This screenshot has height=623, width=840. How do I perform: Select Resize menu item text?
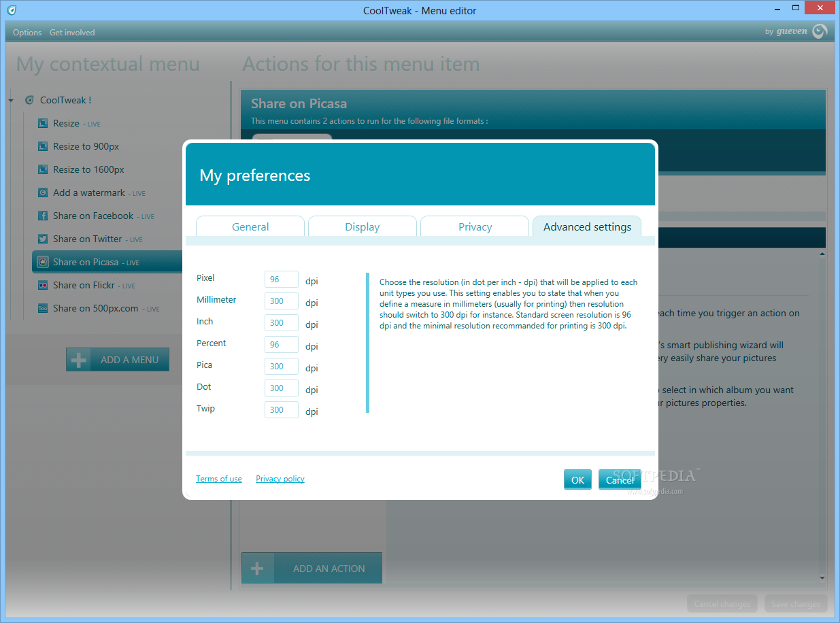(66, 123)
